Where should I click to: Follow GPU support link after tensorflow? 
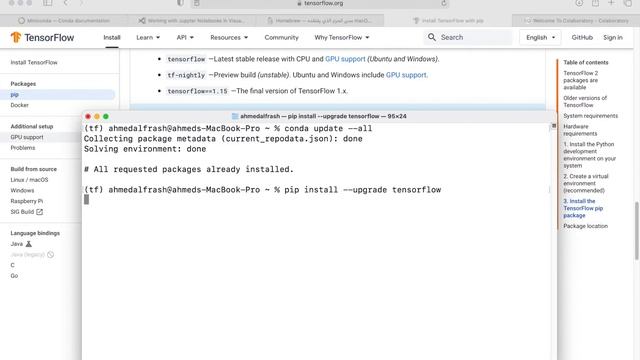(x=345, y=59)
